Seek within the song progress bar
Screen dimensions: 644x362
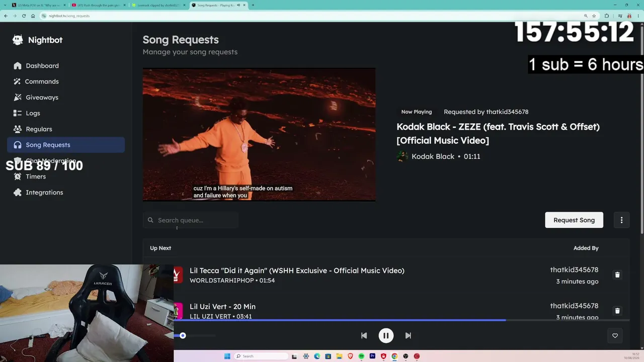(x=401, y=320)
